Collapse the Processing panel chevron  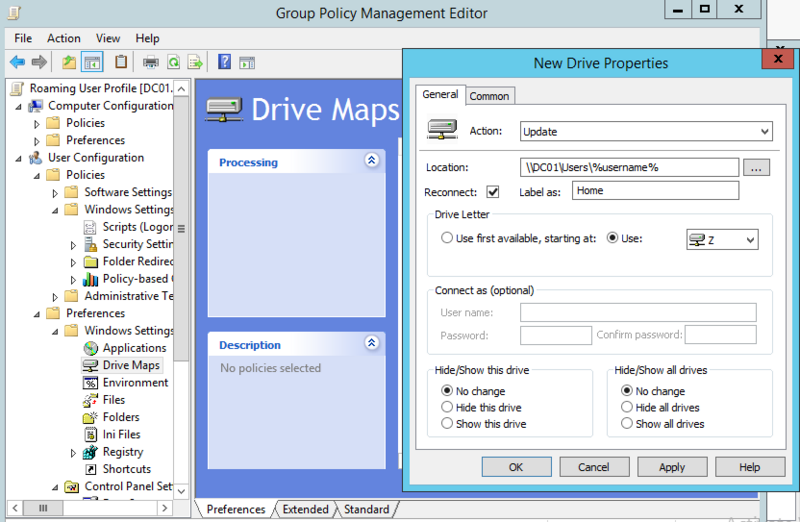pyautogui.click(x=371, y=161)
